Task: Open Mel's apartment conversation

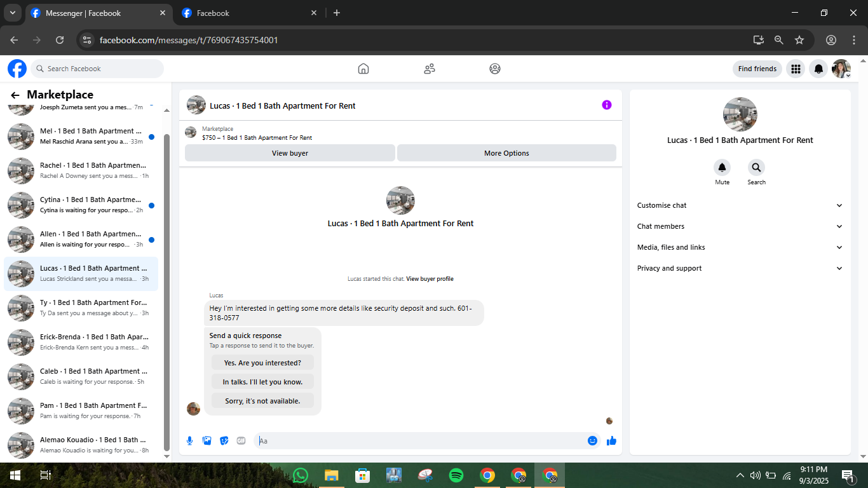Action: click(x=81, y=136)
